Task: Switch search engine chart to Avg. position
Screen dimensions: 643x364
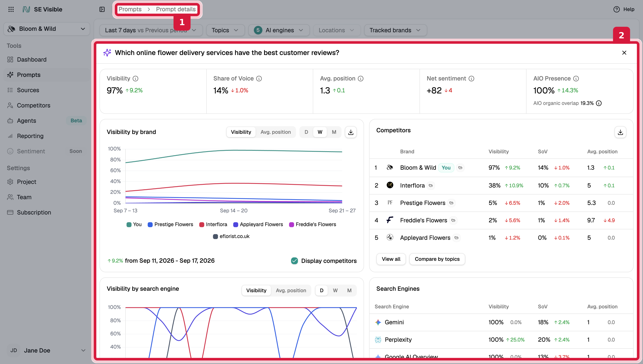Action: (291, 291)
